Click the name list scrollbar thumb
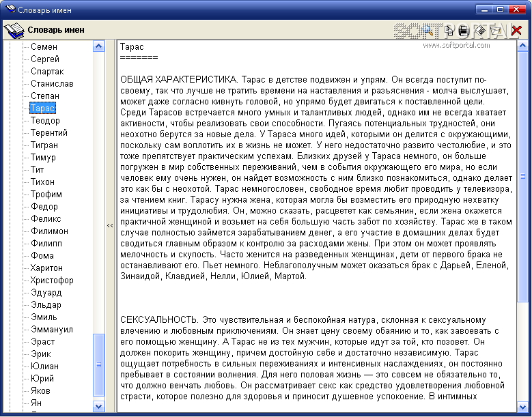532x417 pixels. click(x=98, y=365)
